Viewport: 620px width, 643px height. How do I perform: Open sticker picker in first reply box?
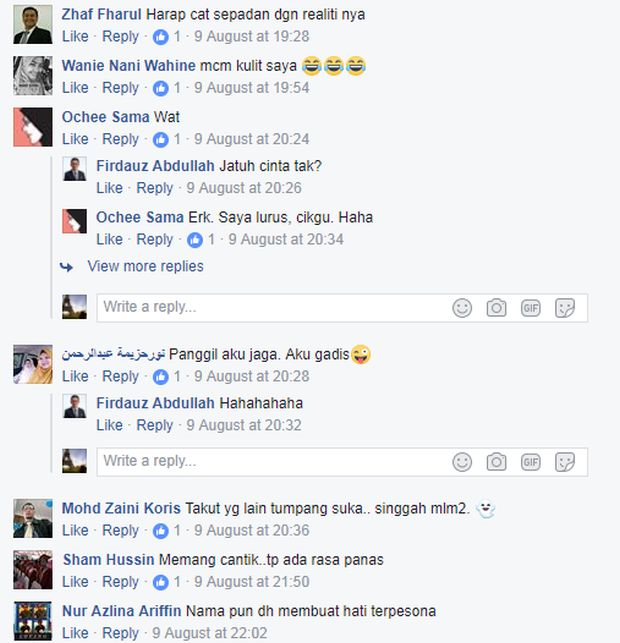pyautogui.click(x=565, y=308)
